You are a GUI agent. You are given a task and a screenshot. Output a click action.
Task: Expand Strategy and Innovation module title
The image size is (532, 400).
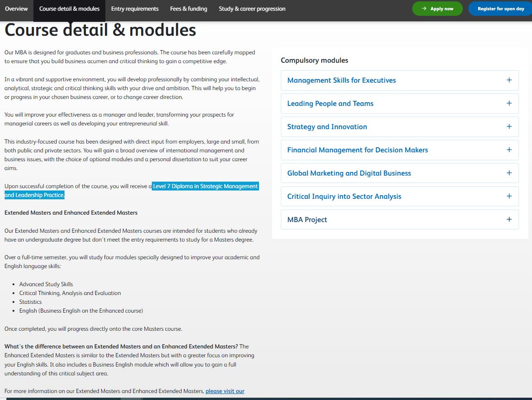pyautogui.click(x=327, y=127)
